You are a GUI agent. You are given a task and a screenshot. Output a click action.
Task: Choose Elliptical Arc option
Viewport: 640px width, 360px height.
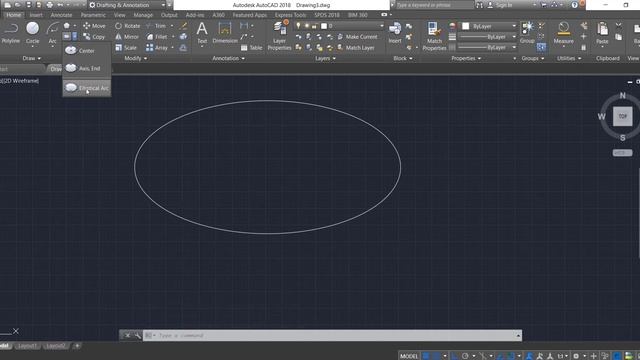point(86,88)
